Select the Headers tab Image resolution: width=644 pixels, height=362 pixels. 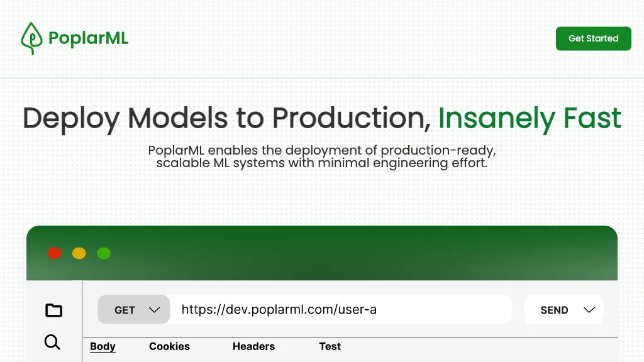(253, 346)
